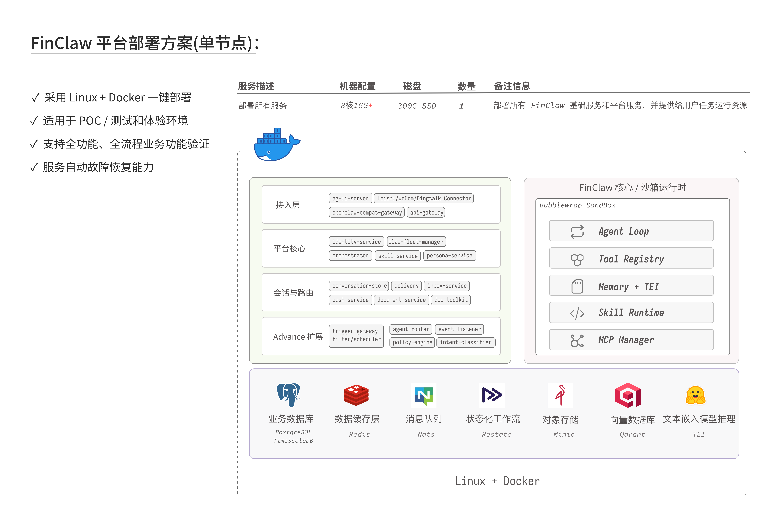Click the persona-service box
Viewport: 781px width, 532px height.
point(450,256)
